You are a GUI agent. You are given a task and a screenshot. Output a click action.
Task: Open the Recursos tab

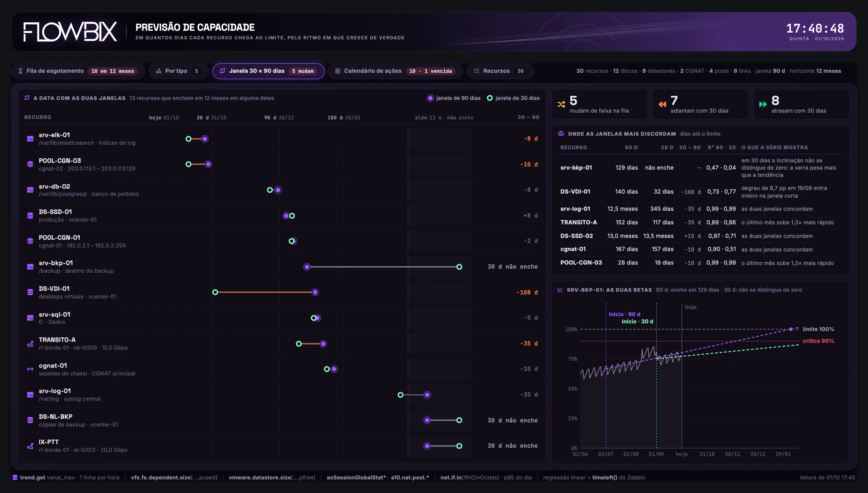pyautogui.click(x=500, y=71)
